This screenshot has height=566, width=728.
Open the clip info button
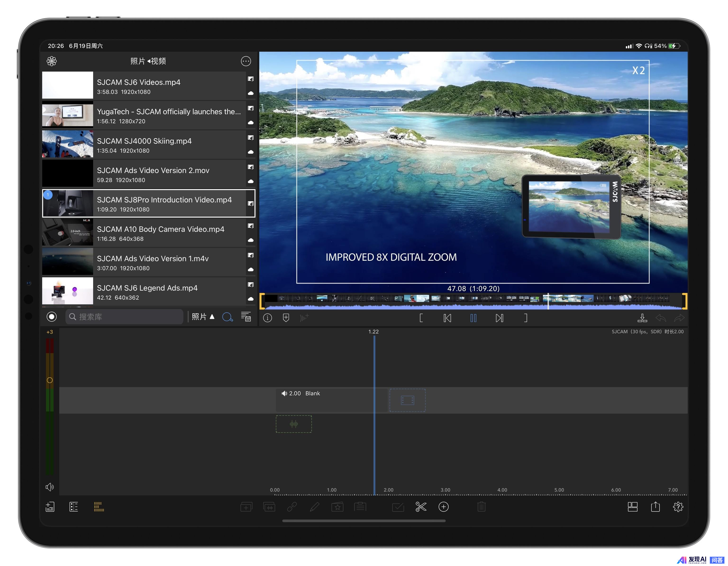point(267,318)
